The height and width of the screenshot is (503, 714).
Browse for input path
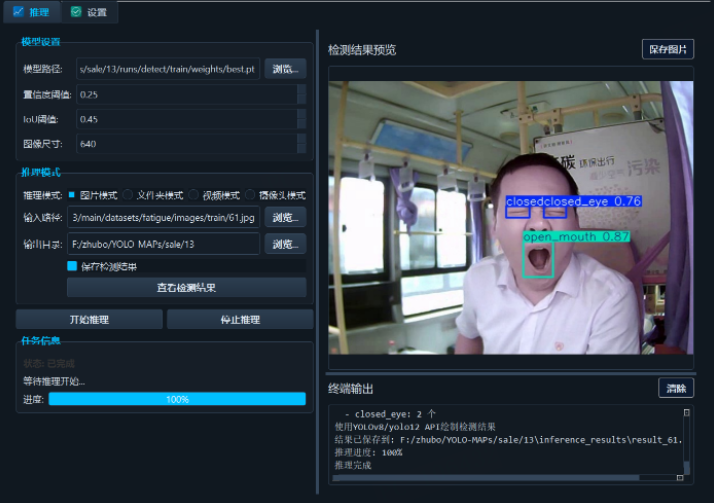tap(286, 217)
